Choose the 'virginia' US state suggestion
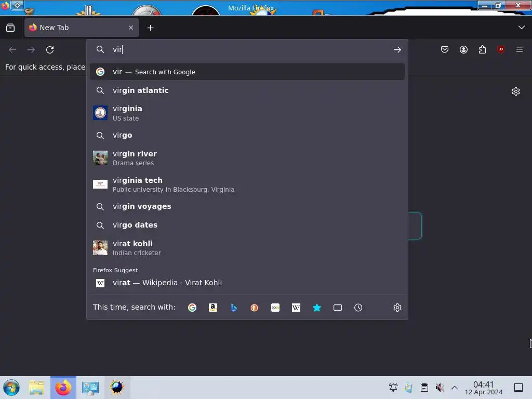Screen dimensions: 532x399 click(x=247, y=113)
